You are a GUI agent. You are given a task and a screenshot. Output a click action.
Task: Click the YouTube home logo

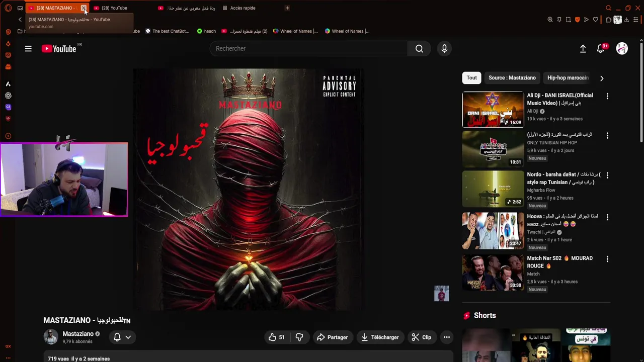coord(59,49)
